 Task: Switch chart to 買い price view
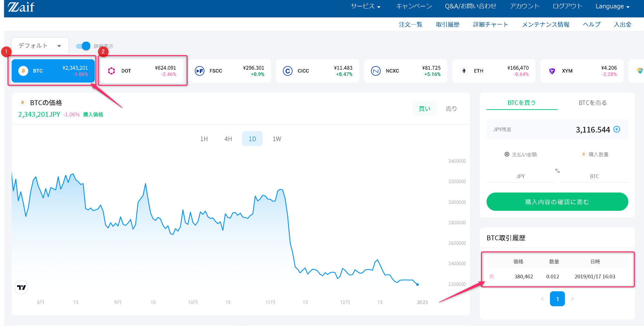pos(424,109)
